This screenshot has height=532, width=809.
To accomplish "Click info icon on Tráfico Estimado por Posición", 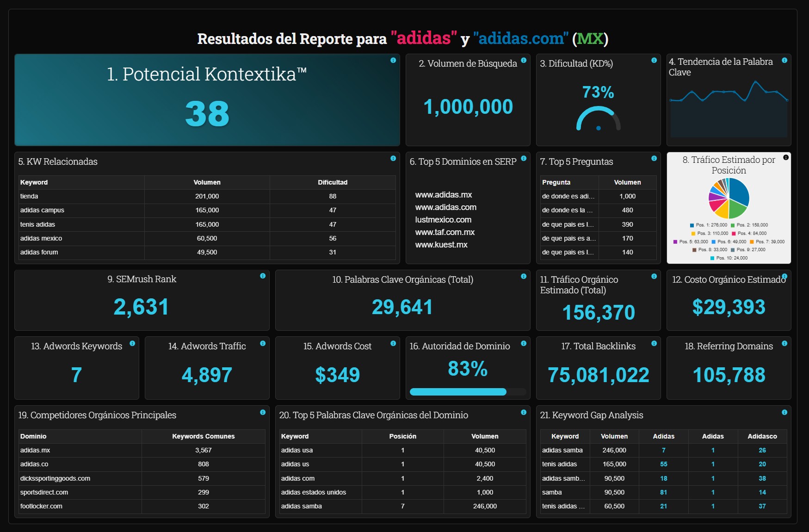I will [786, 158].
